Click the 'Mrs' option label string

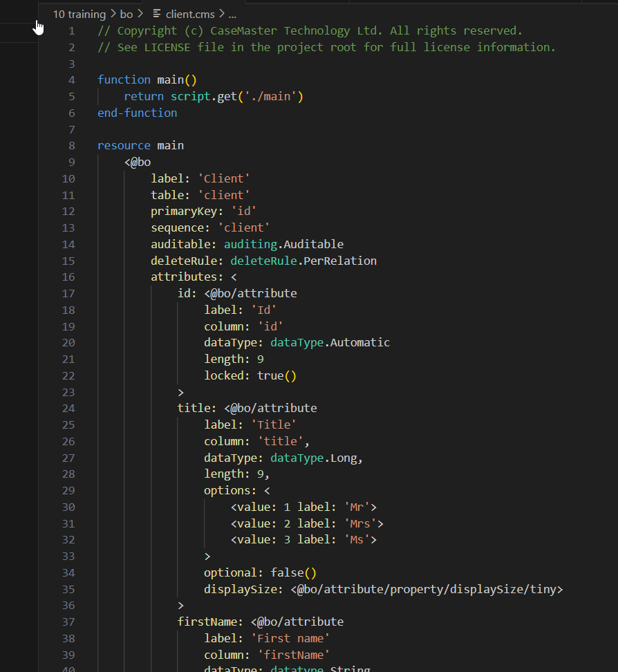pos(356,523)
